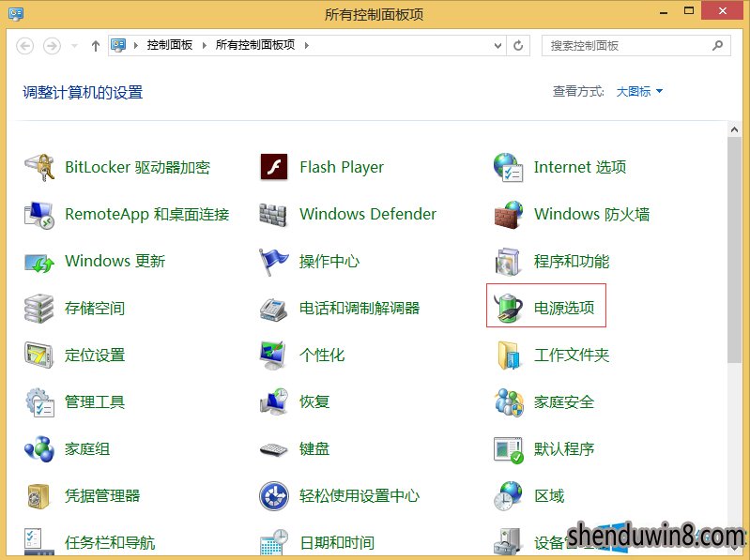Viewport: 750px width, 560px height.
Task: Open the 家庭安全 people icon
Action: coord(508,401)
